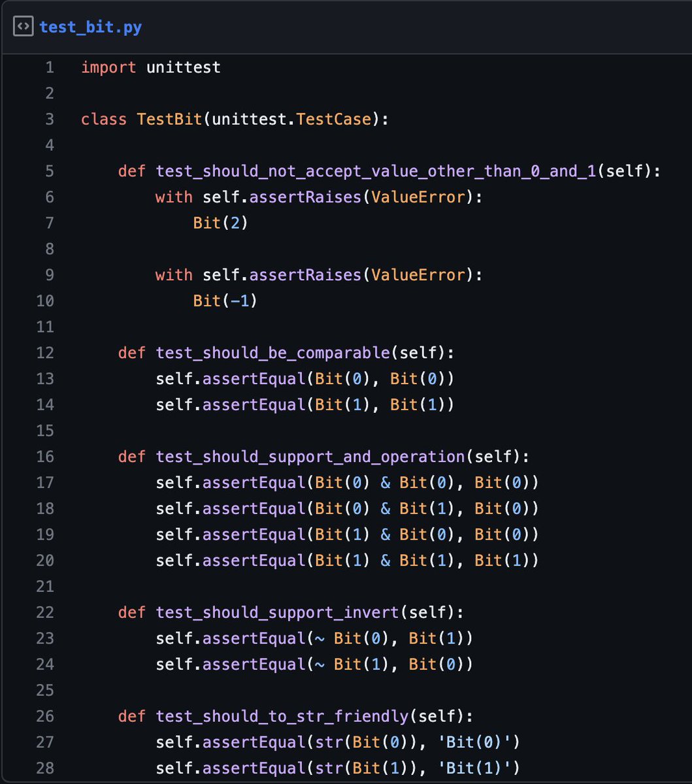Click the ValueError token on line 6
This screenshot has height=784, width=692.
point(418,197)
